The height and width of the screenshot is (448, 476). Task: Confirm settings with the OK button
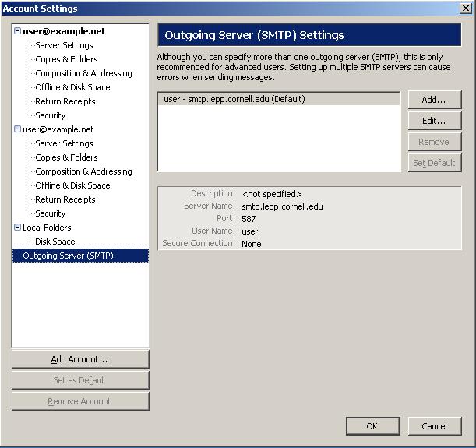[x=373, y=426]
